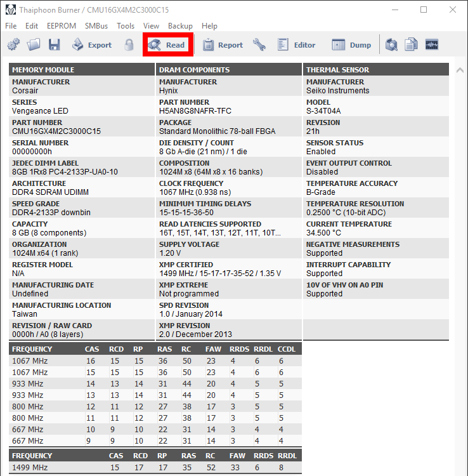Screen dimensions: 468x476
Task: Click the current temperature 34.500 °C
Action: 323,233
